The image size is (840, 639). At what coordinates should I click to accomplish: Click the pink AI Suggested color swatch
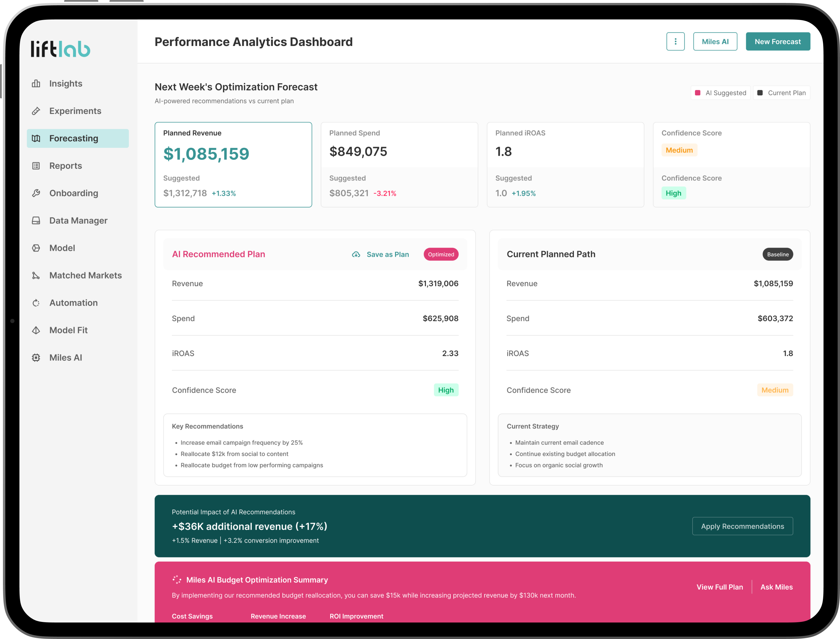coord(698,93)
